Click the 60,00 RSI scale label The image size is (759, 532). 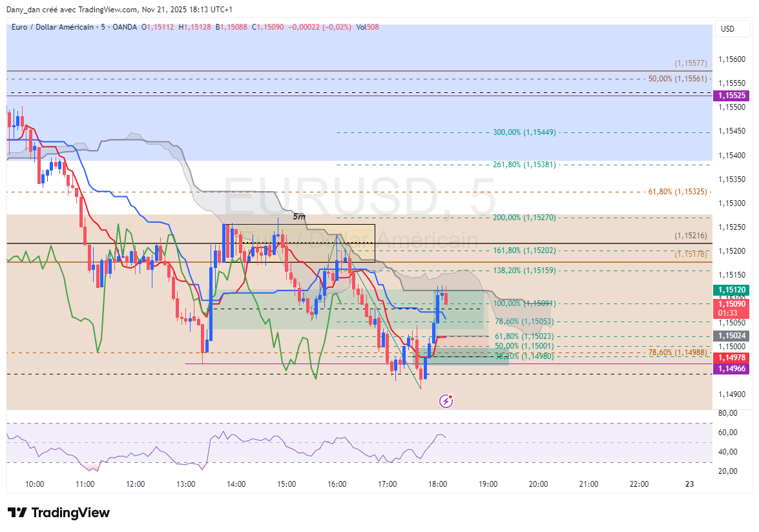727,433
